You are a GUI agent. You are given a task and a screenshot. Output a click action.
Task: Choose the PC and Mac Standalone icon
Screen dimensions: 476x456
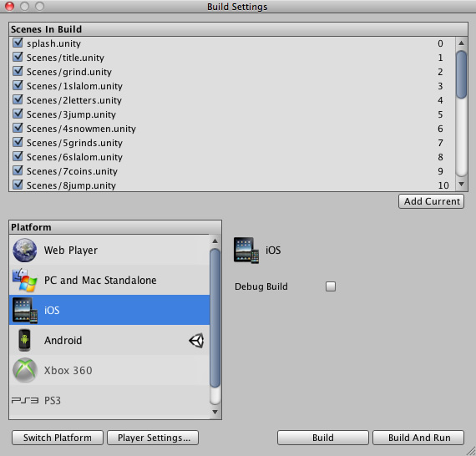(24, 281)
